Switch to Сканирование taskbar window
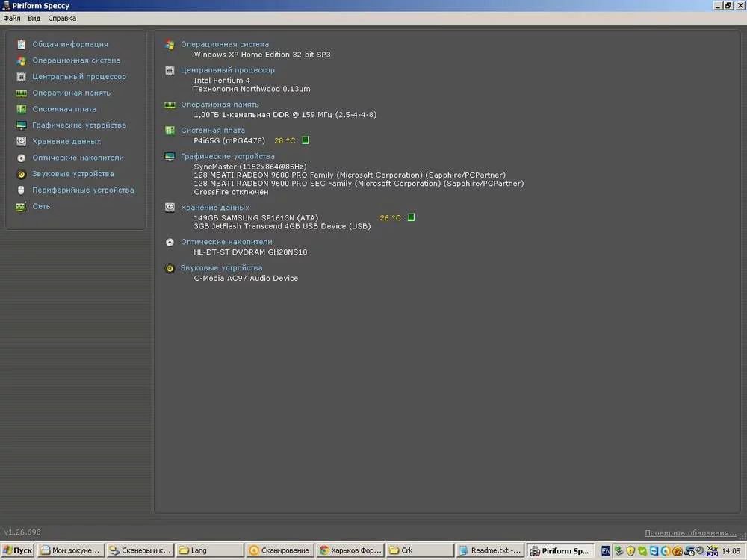Screen dimensions: 747x560 (279, 551)
